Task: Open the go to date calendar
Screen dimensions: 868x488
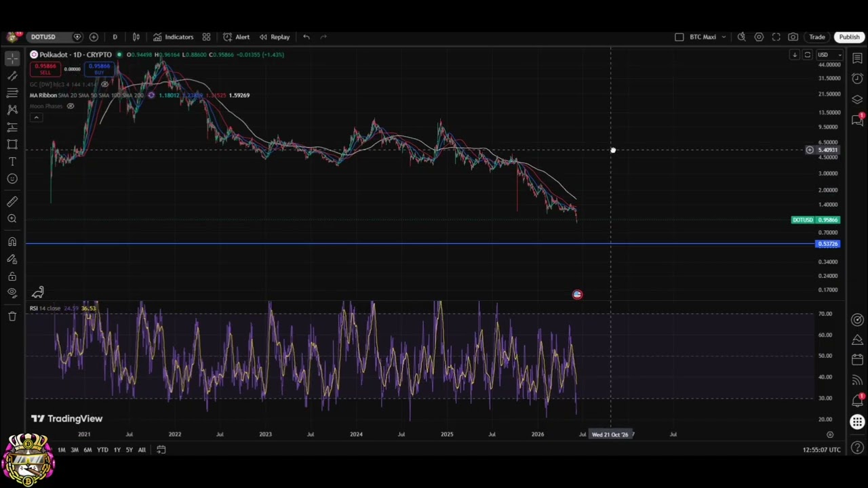Action: tap(161, 449)
